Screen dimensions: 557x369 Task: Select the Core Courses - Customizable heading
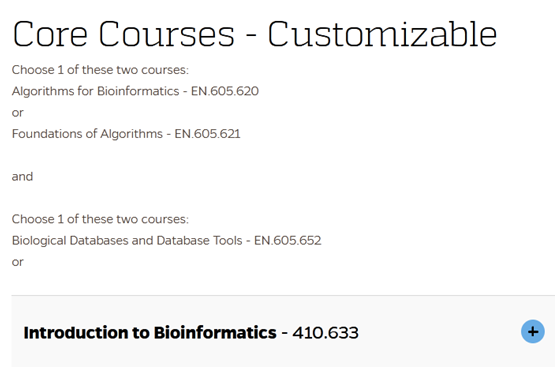[254, 34]
